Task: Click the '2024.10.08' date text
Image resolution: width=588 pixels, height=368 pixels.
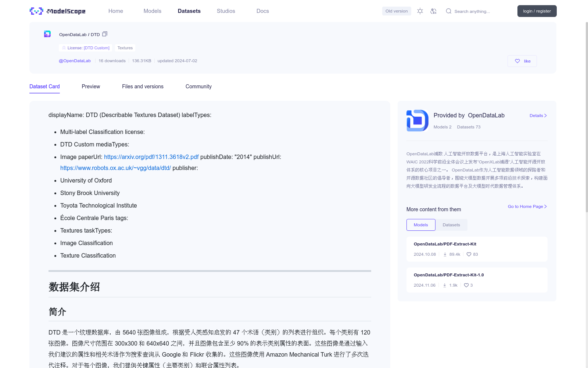Action: coord(425,254)
